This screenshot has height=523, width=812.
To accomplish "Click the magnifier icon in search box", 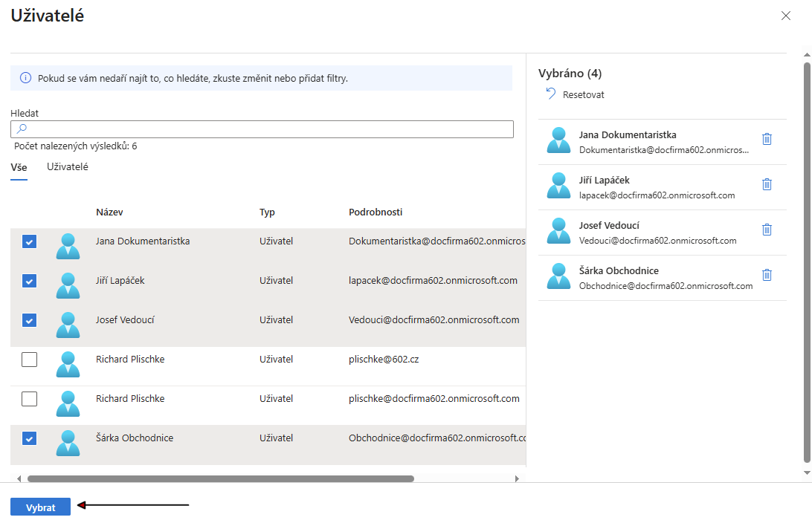I will pyautogui.click(x=22, y=129).
